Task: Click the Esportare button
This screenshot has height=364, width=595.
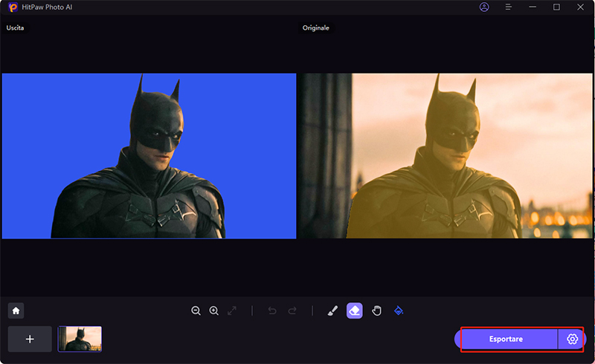Action: tap(506, 339)
